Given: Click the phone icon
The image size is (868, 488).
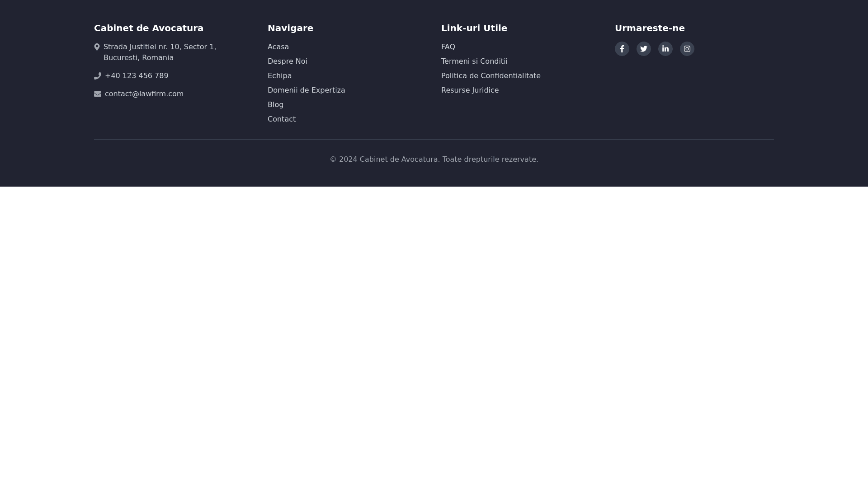Looking at the screenshot, I should click(98, 76).
